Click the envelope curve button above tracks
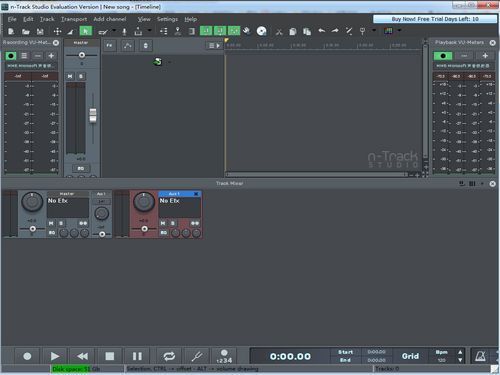The width and height of the screenshot is (500, 375). tap(127, 45)
